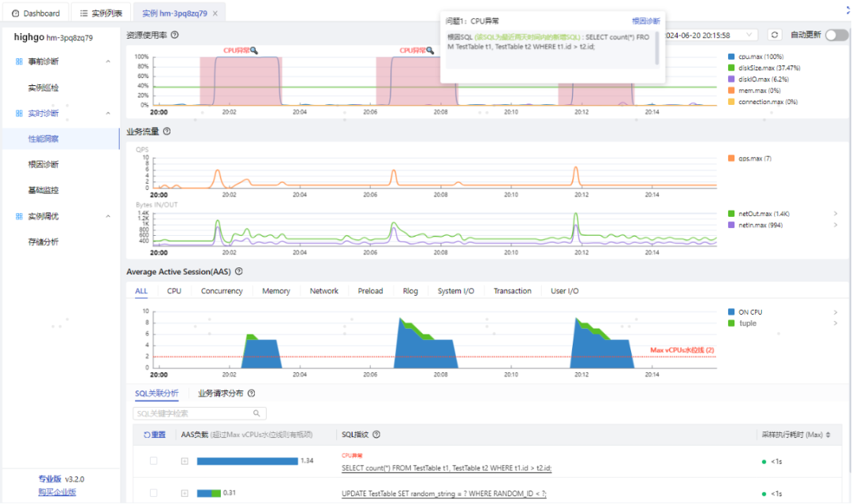
Task: Open the 实例列表 tab
Action: 101,13
